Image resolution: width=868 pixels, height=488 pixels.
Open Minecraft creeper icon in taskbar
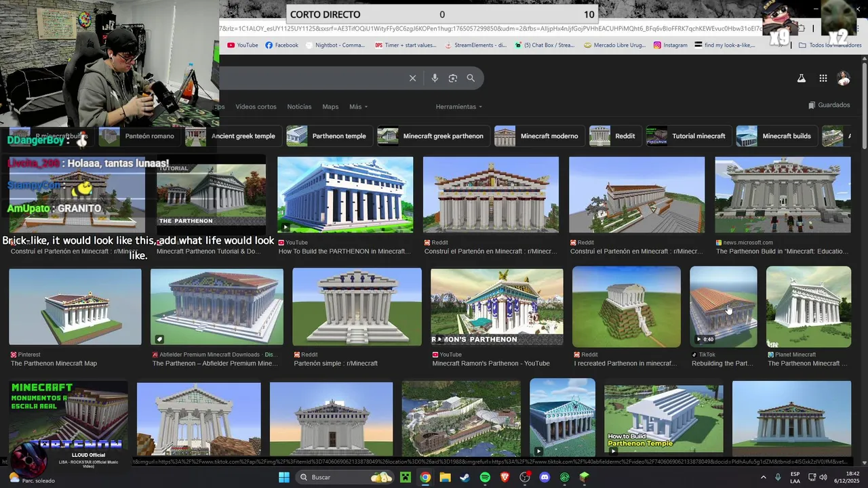coord(405,477)
